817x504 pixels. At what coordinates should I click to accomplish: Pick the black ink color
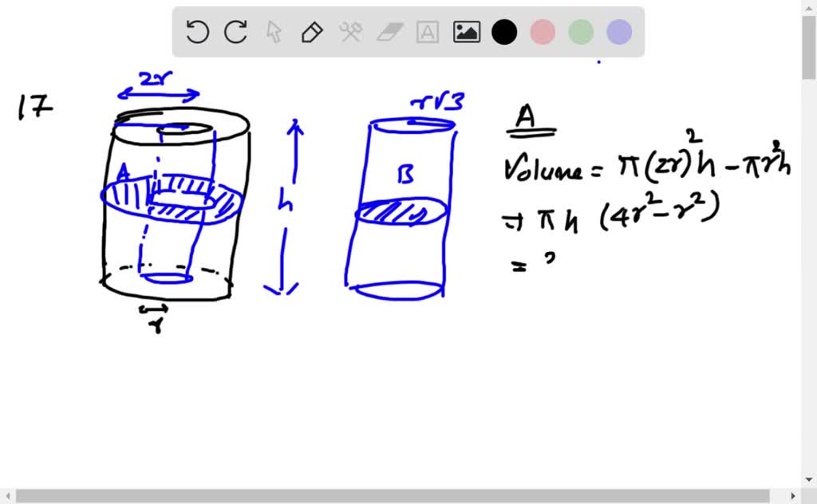pyautogui.click(x=504, y=32)
